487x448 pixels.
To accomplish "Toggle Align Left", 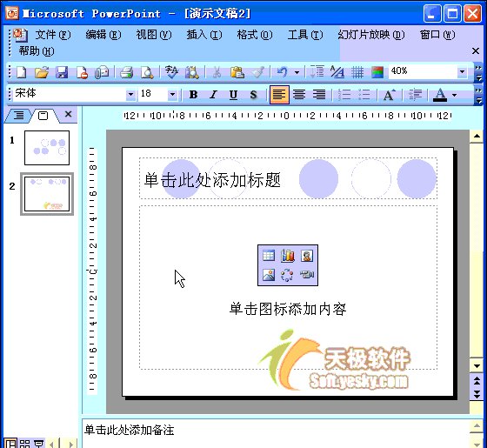I will tap(279, 95).
